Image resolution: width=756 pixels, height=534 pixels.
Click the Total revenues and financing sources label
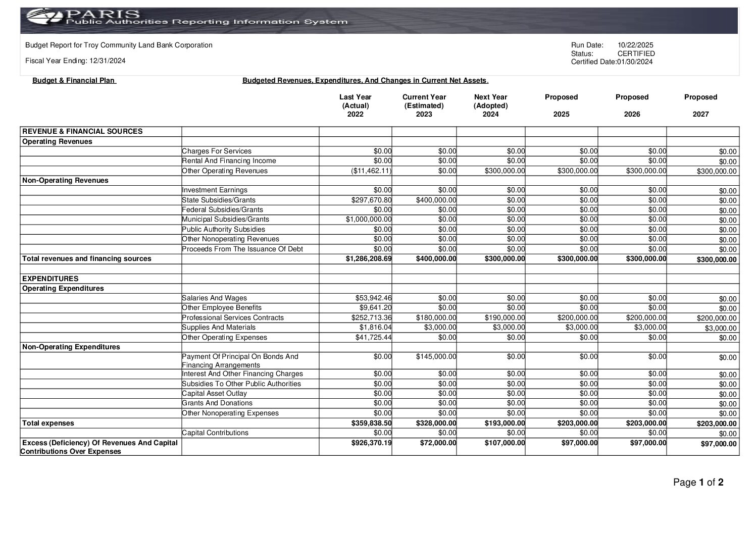86,258
